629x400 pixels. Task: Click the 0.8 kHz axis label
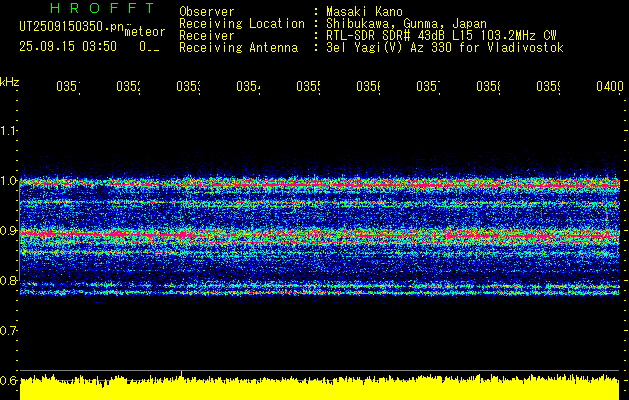(x=8, y=280)
